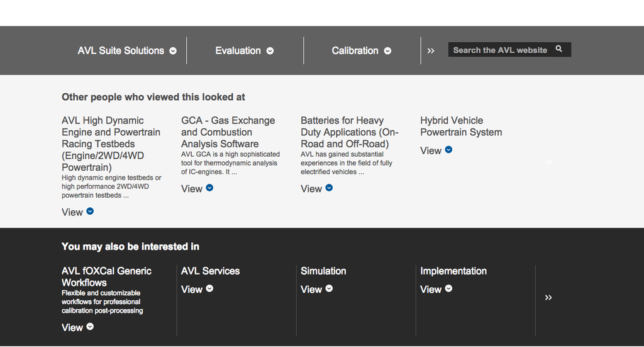View the AVL fOXCal Generic Workflows entry
Viewport: 644px width, 347px height.
pos(72,327)
